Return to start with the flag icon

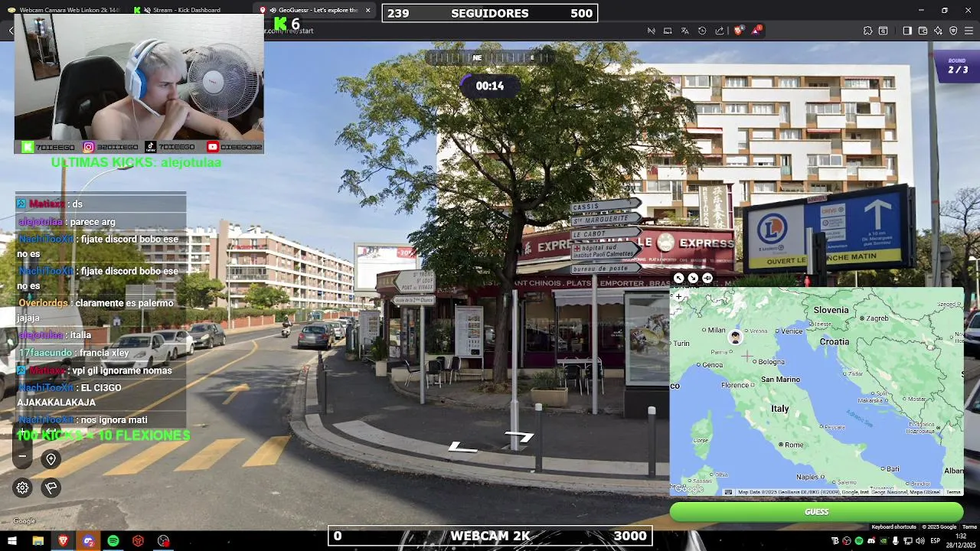pyautogui.click(x=51, y=487)
